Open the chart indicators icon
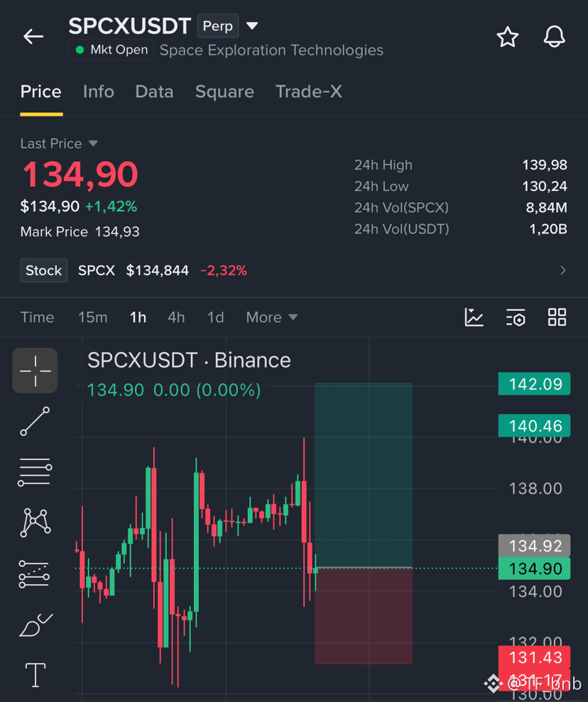Viewport: 588px width, 702px height. [x=474, y=317]
